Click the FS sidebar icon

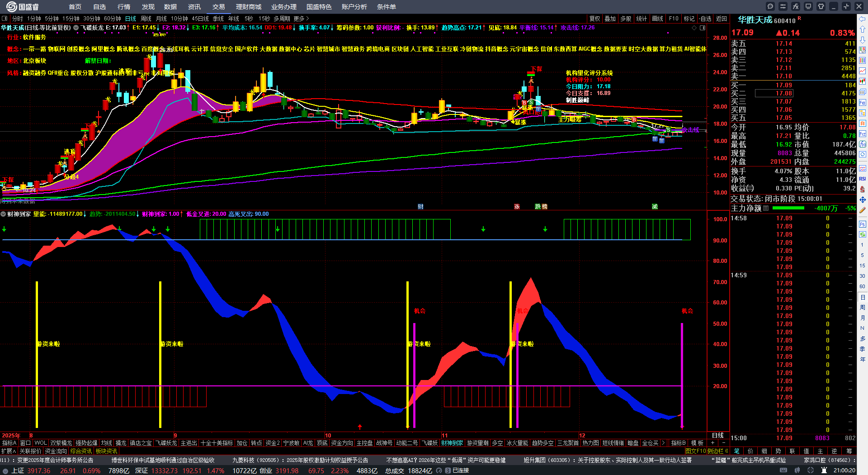[863, 224]
